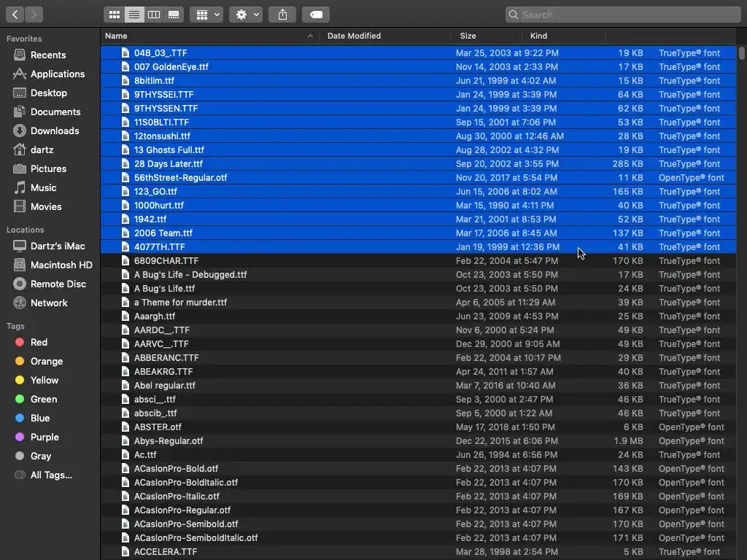Open the group-by arrangement dropdown
747x560 pixels.
click(206, 15)
